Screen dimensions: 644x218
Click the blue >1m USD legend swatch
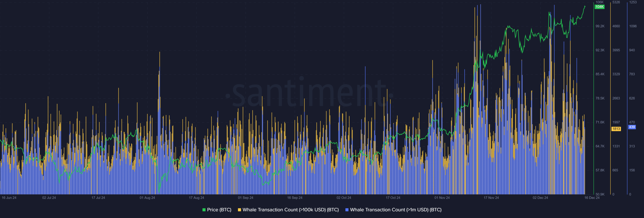(x=347, y=210)
